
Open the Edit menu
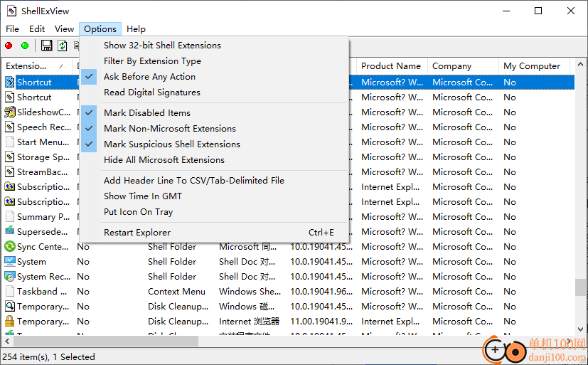pyautogui.click(x=37, y=29)
